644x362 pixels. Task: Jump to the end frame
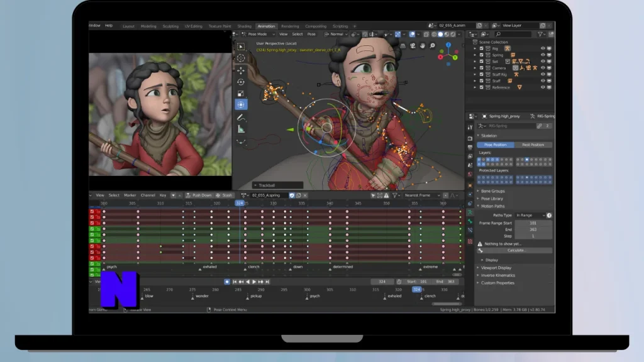tap(267, 282)
